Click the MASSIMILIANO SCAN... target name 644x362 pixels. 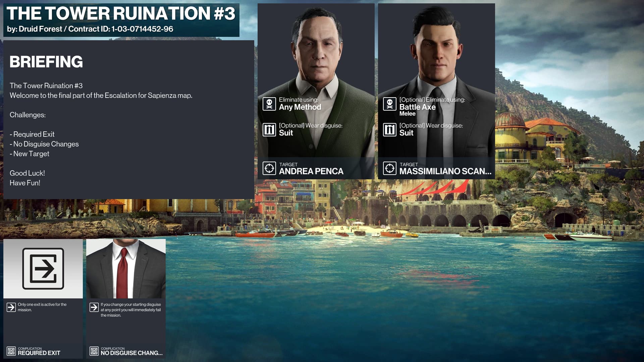point(445,171)
